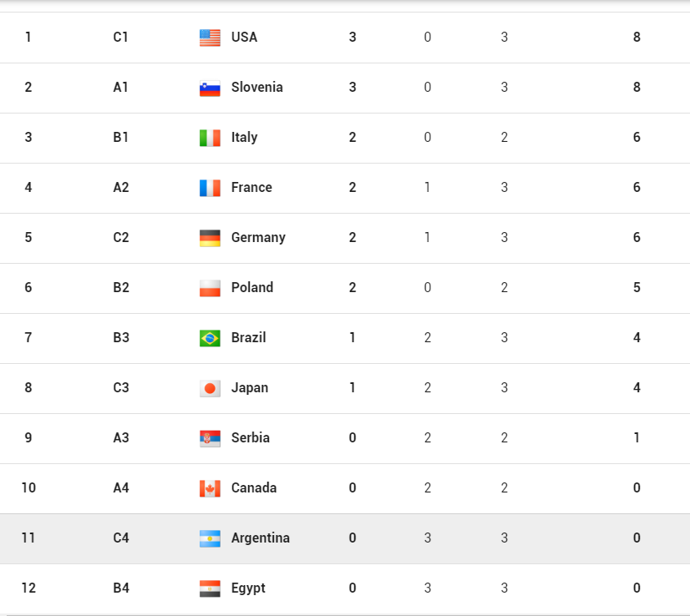Click the B4 pool label for Egypt
690x616 pixels.
tap(121, 588)
